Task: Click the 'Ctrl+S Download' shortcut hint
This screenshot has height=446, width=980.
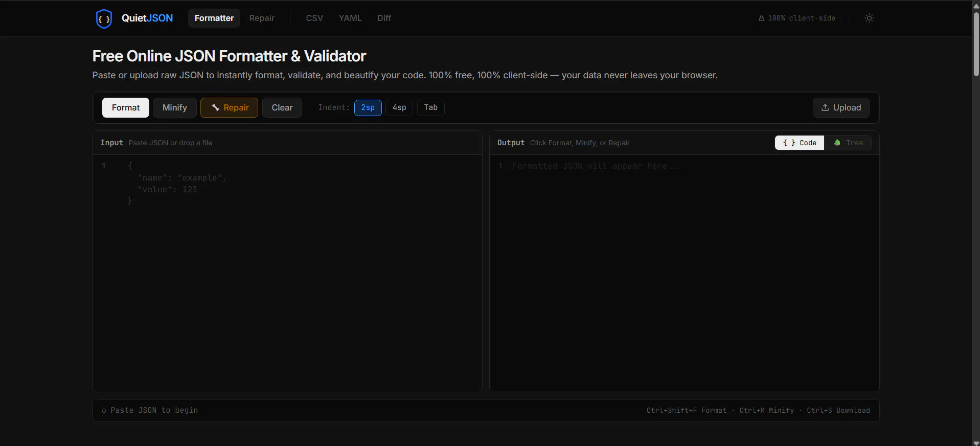Action: (x=838, y=410)
